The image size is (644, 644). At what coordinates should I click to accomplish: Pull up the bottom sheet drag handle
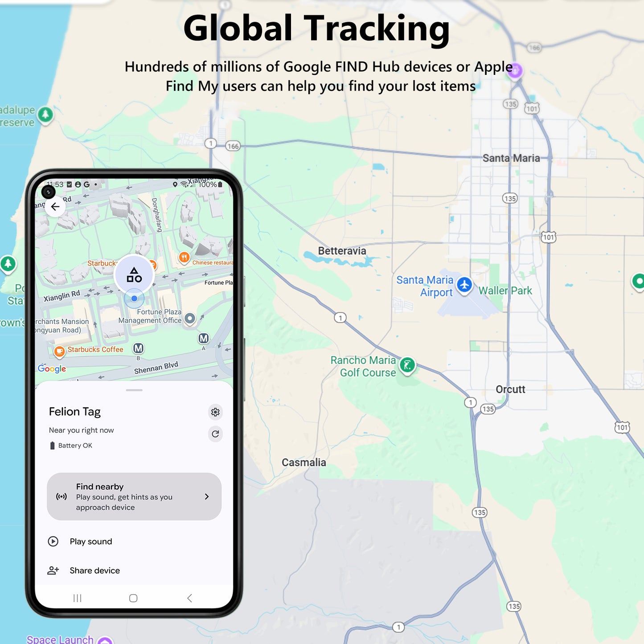point(134,390)
